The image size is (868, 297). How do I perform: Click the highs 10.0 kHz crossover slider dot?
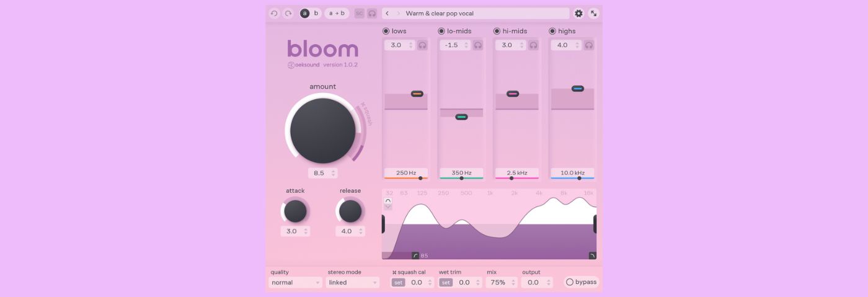pos(580,178)
